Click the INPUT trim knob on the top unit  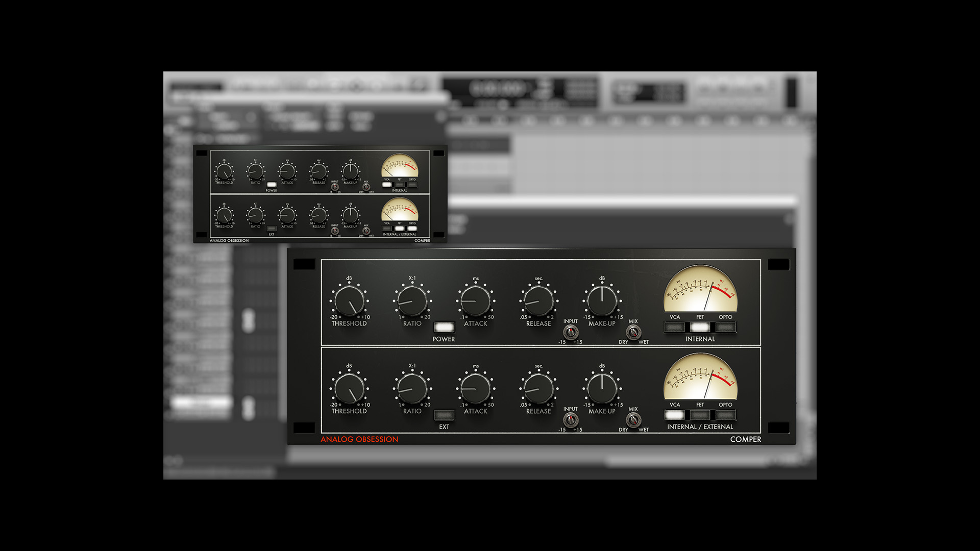(x=570, y=333)
